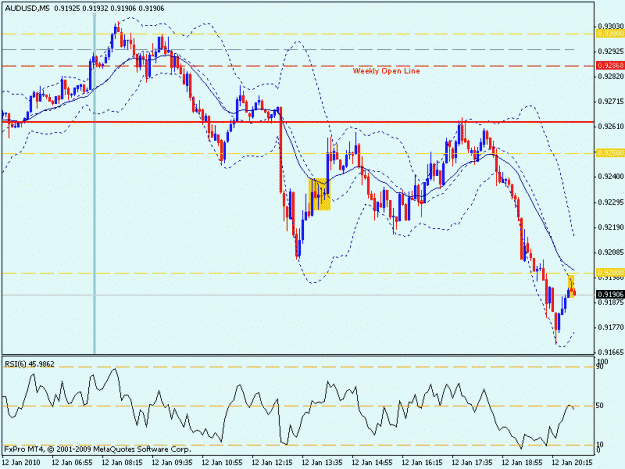Click the 0.92085 price axis label

coord(611,252)
